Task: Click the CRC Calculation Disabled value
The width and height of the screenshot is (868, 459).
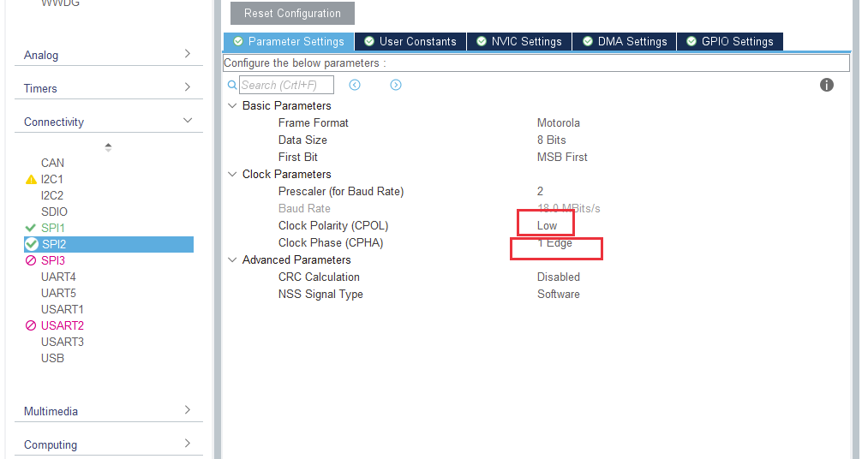Action: [x=558, y=277]
